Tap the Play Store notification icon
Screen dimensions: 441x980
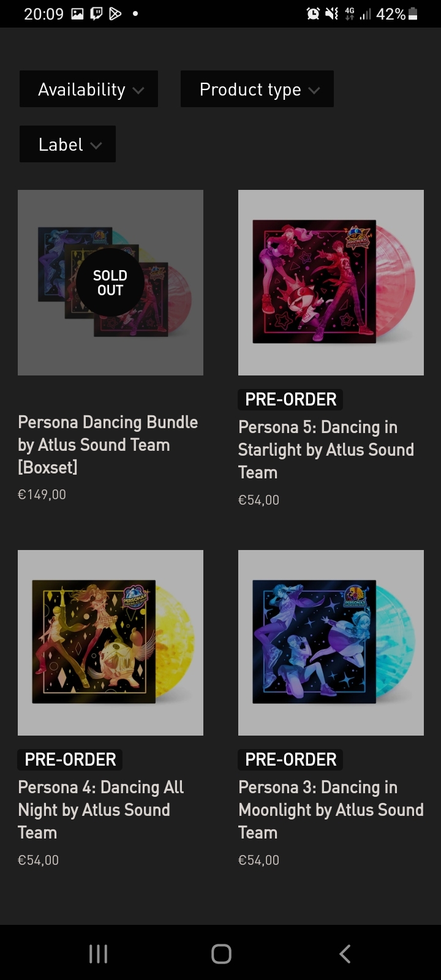click(115, 13)
